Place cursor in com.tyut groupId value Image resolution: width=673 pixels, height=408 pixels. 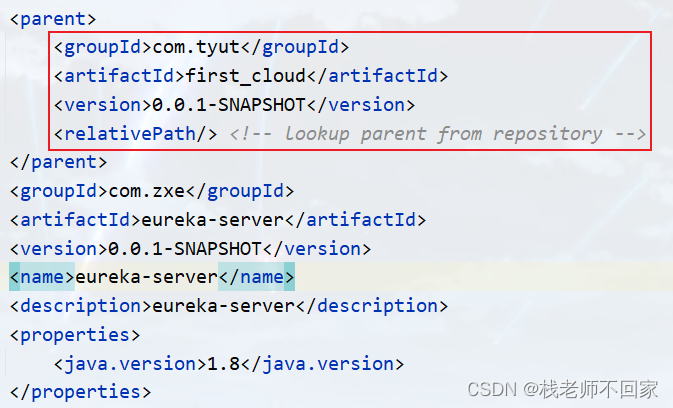196,47
